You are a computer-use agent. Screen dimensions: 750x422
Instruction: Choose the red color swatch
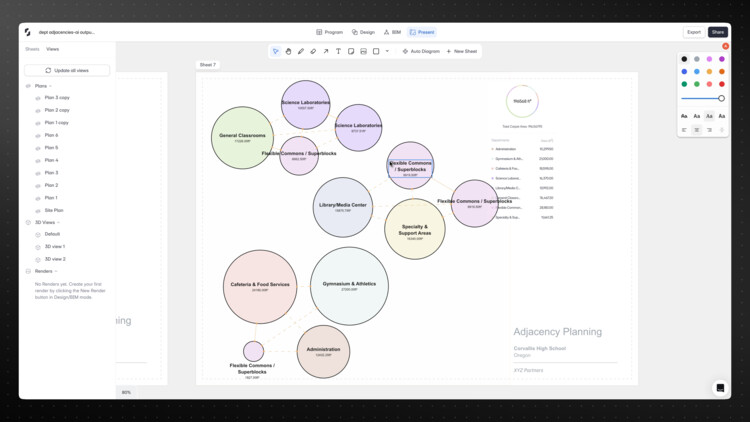click(722, 84)
